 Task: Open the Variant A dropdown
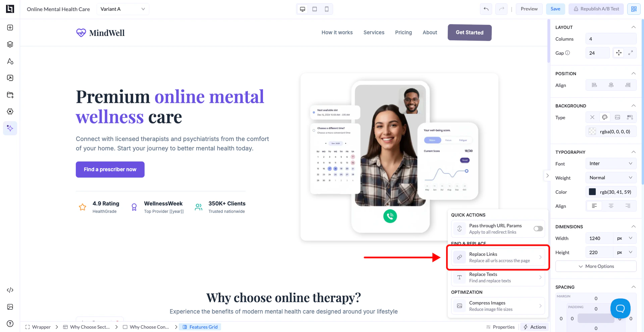tap(123, 9)
